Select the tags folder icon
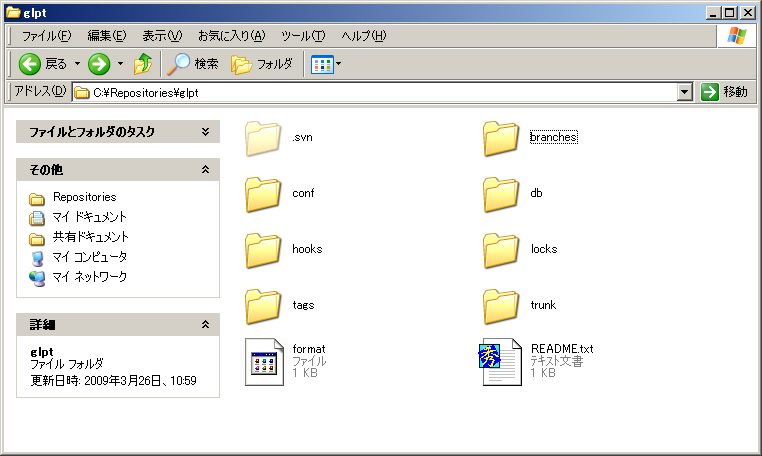This screenshot has height=456, width=762. (x=263, y=306)
